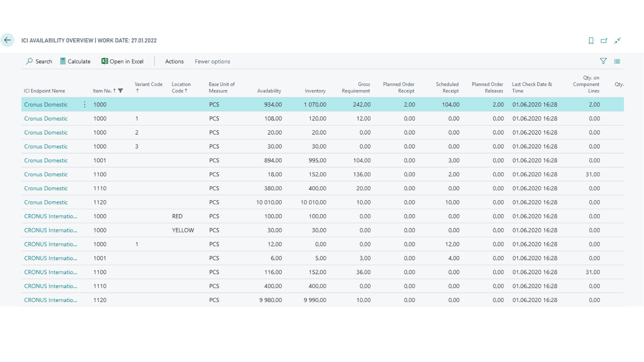This screenshot has height=362, width=644.
Task: Switch layout with the list view icon
Action: pyautogui.click(x=617, y=61)
